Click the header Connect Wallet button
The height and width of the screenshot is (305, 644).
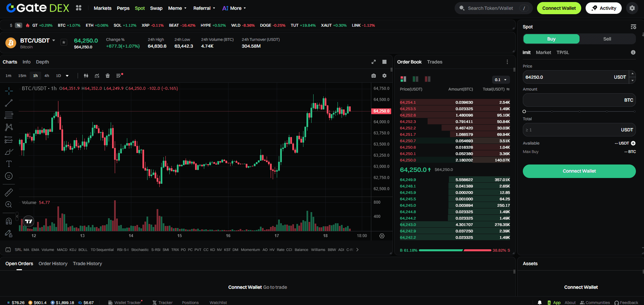click(x=559, y=8)
